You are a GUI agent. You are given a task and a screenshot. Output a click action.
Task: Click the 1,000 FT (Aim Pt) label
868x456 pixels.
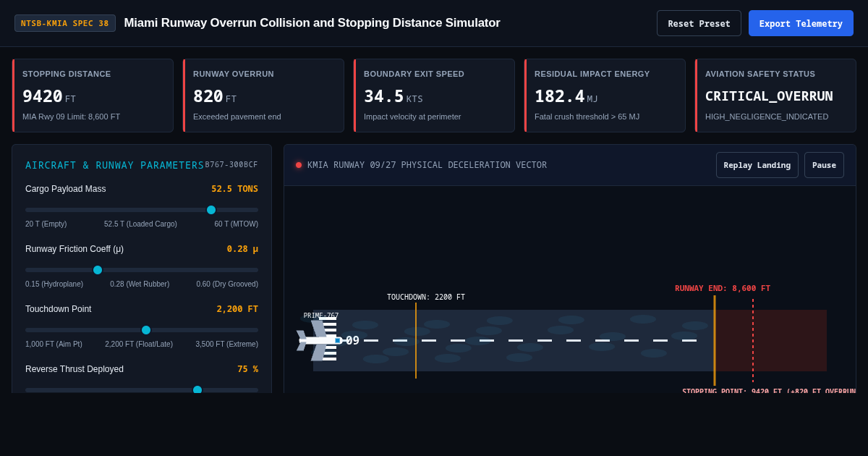(x=54, y=345)
